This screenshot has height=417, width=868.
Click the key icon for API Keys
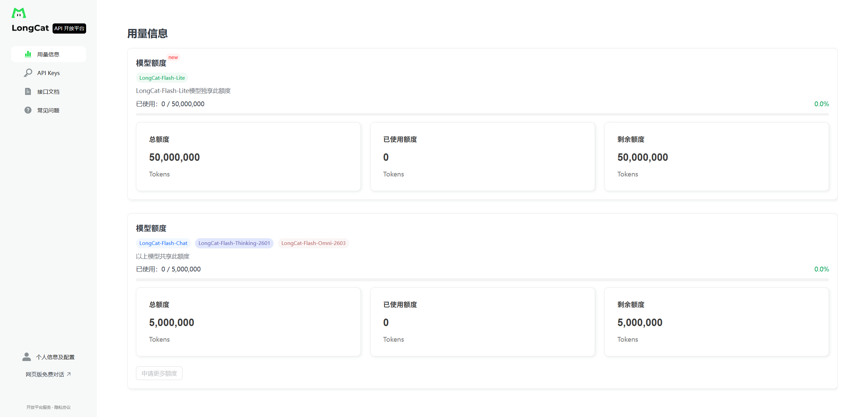28,73
